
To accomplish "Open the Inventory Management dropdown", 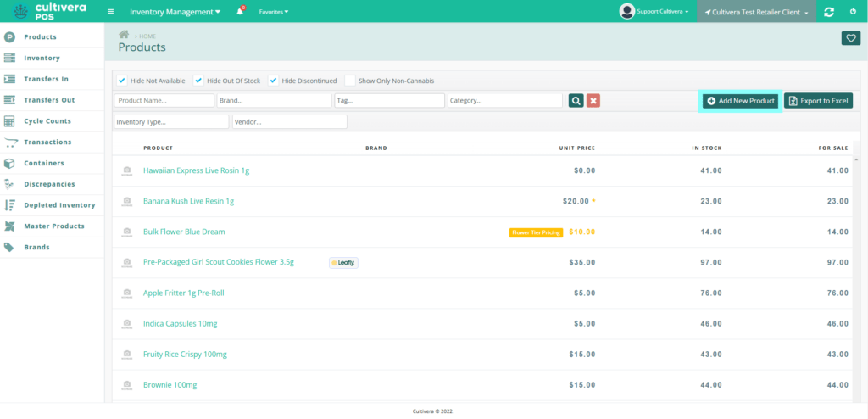I will 175,12.
